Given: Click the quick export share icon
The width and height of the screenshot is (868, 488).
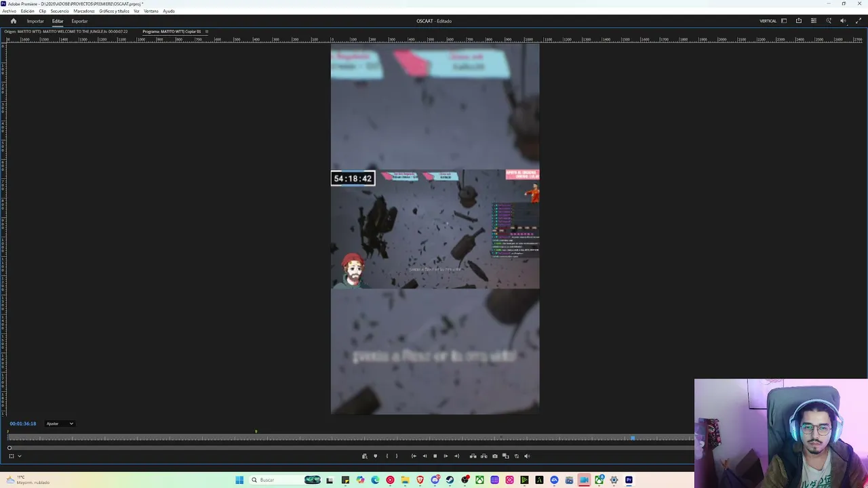Looking at the screenshot, I should pos(799,21).
